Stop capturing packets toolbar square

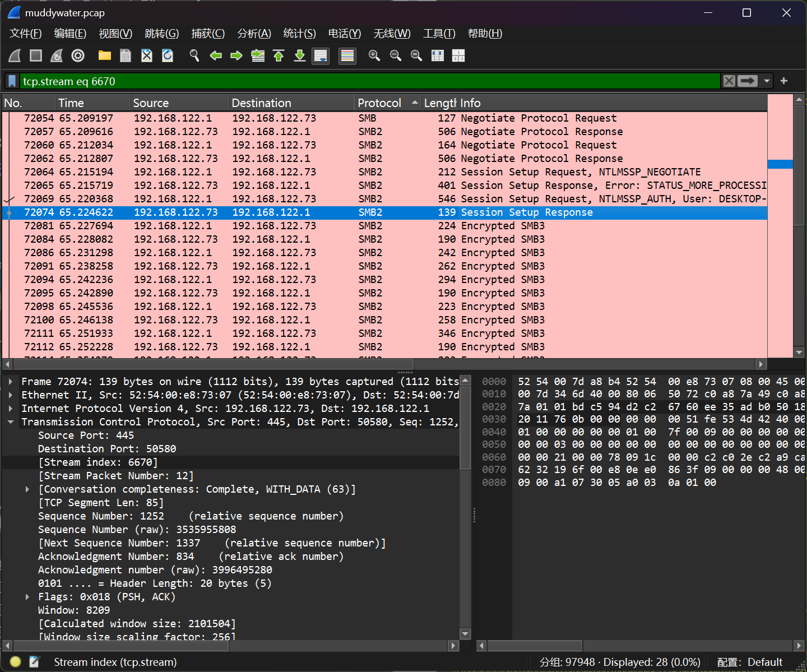(36, 55)
